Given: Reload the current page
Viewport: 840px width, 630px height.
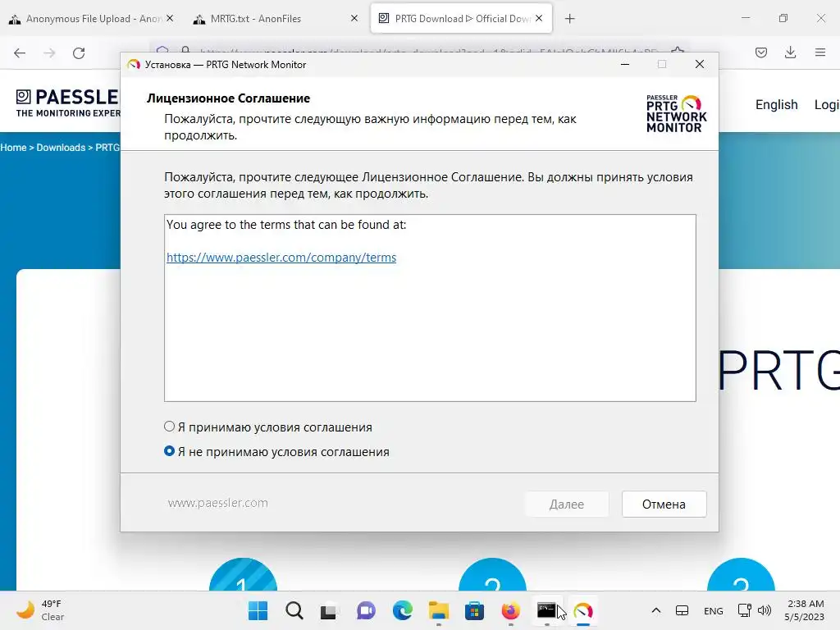Looking at the screenshot, I should pos(79,52).
